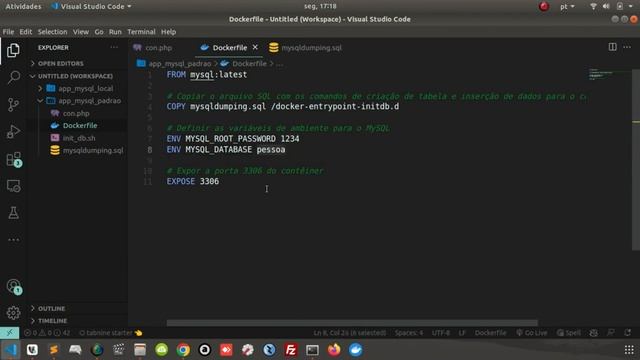Change language mode Dockerfile status item
The image size is (640, 360).
490,333
